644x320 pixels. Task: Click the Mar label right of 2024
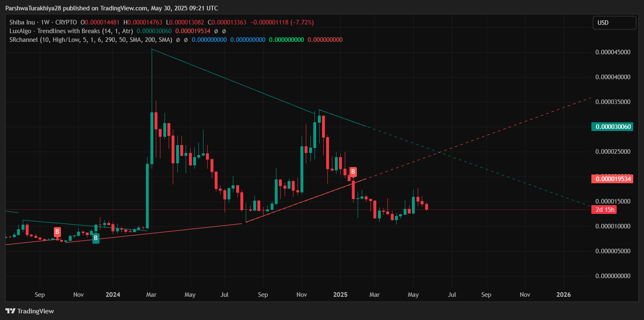pos(152,295)
